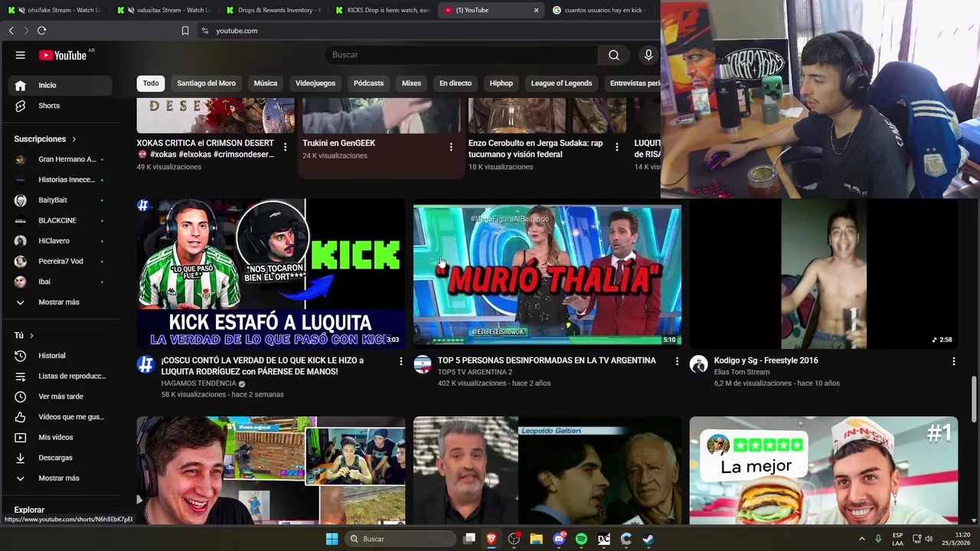
Task: Select the League of Legends chip
Action: coord(561,83)
